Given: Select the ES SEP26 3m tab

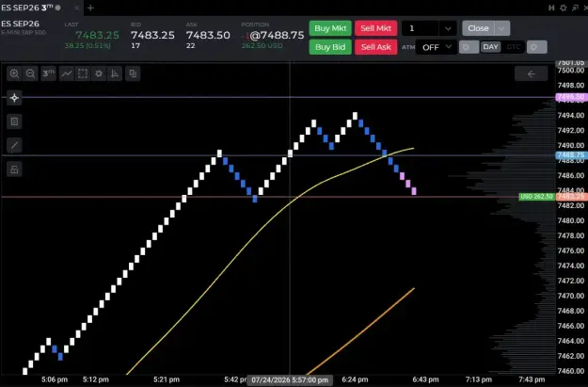Looking at the screenshot, I should coord(31,8).
